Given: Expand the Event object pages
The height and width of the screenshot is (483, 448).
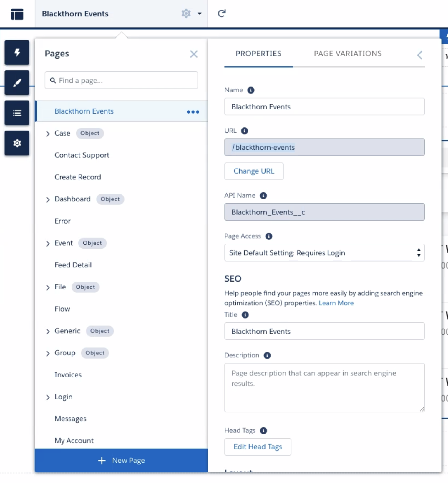Looking at the screenshot, I should click(x=48, y=244).
